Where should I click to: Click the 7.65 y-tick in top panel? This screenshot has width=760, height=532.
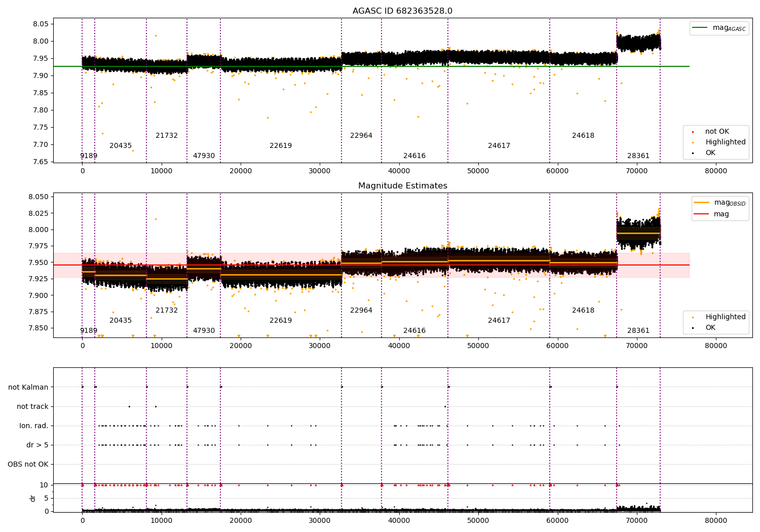(x=40, y=162)
